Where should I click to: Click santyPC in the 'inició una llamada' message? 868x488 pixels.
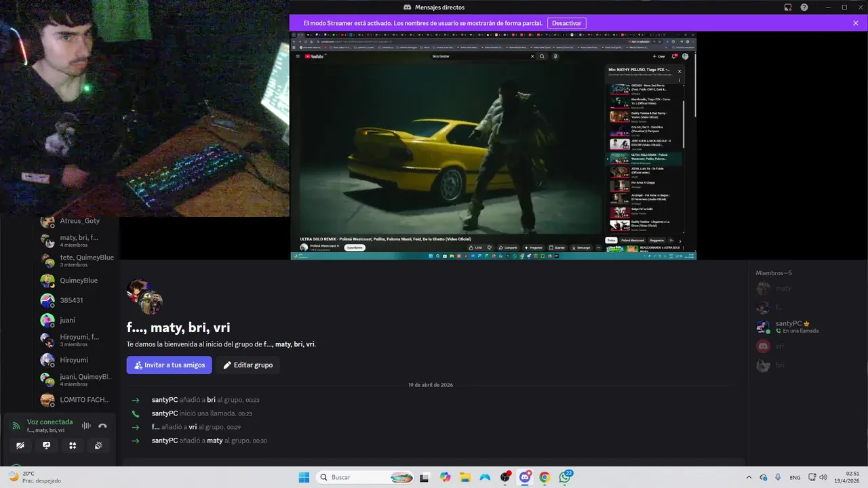pos(165,413)
